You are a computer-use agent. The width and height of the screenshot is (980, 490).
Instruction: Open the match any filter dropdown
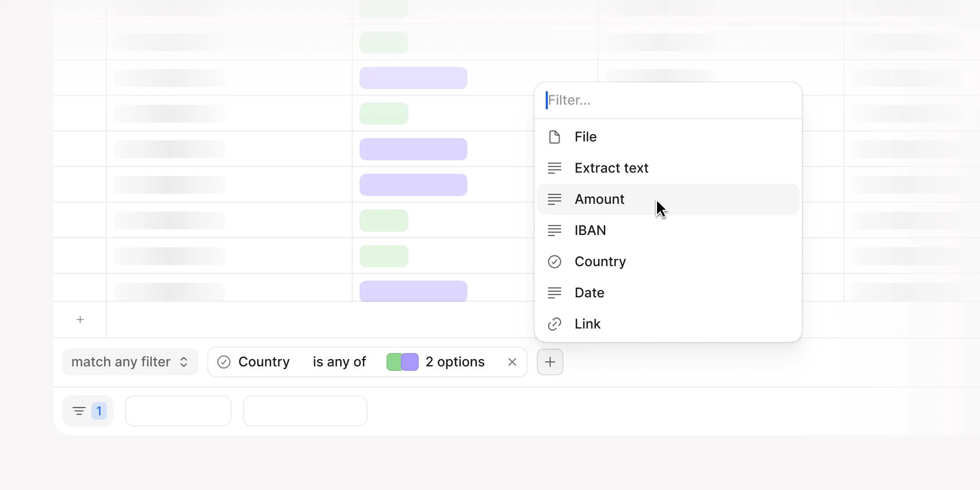(x=130, y=362)
